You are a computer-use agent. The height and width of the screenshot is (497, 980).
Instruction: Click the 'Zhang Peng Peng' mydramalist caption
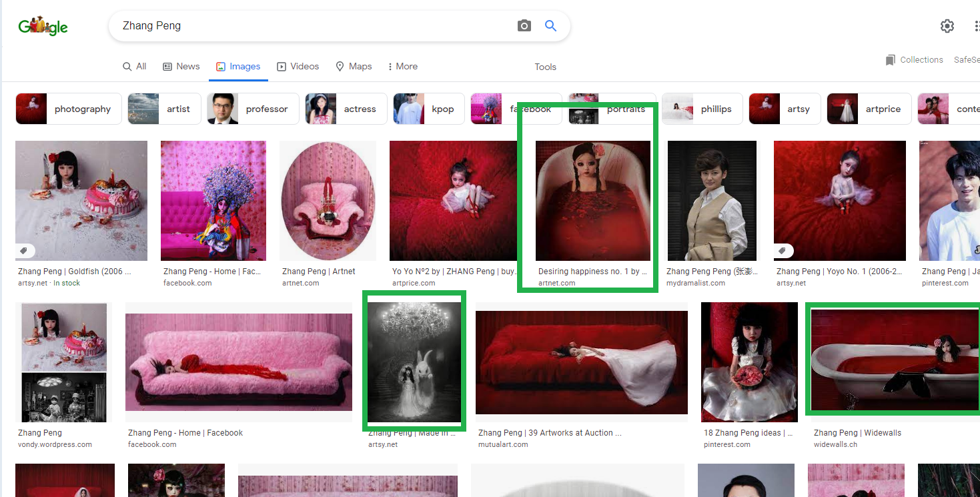point(712,272)
